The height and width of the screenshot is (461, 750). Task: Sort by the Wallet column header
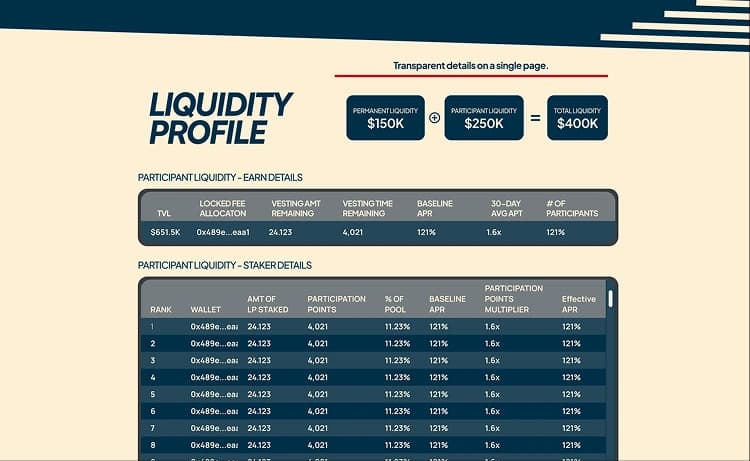[205, 309]
